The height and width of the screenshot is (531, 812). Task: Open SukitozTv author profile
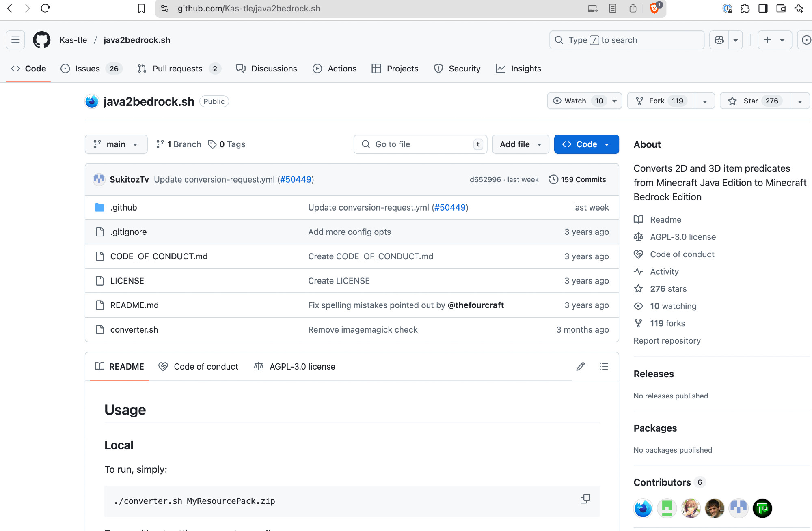[x=129, y=180]
